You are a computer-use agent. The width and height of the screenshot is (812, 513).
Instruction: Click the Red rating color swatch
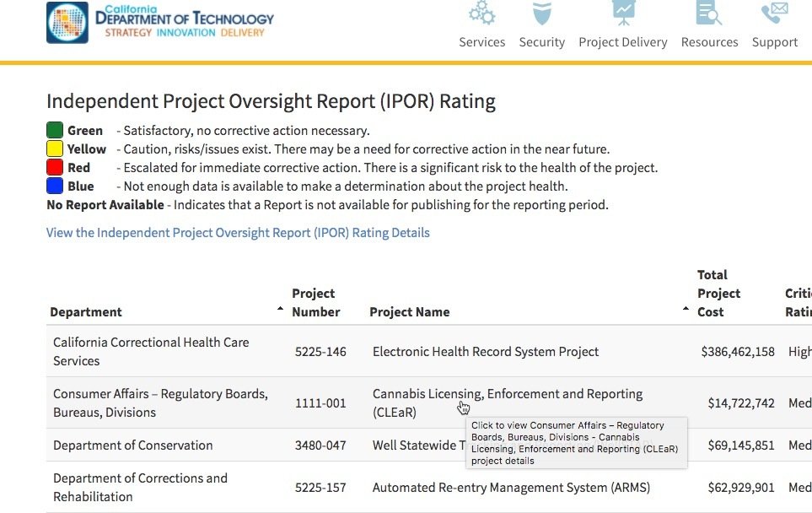[x=55, y=167]
